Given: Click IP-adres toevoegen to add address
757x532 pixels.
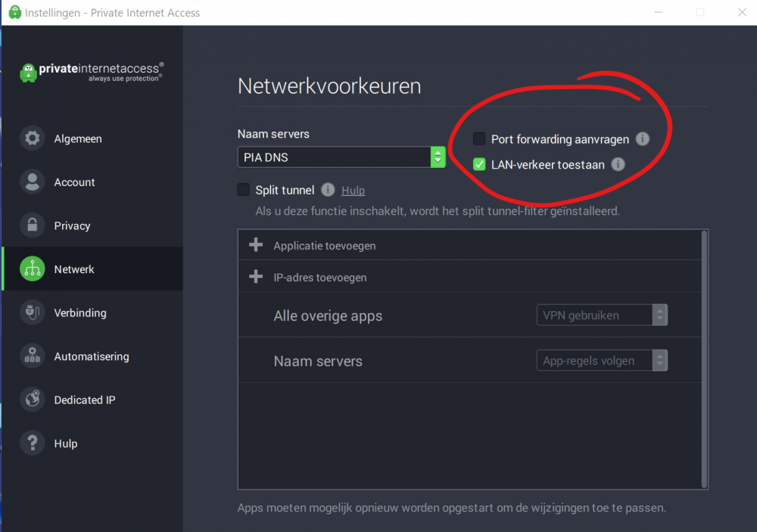Looking at the screenshot, I should tap(319, 278).
